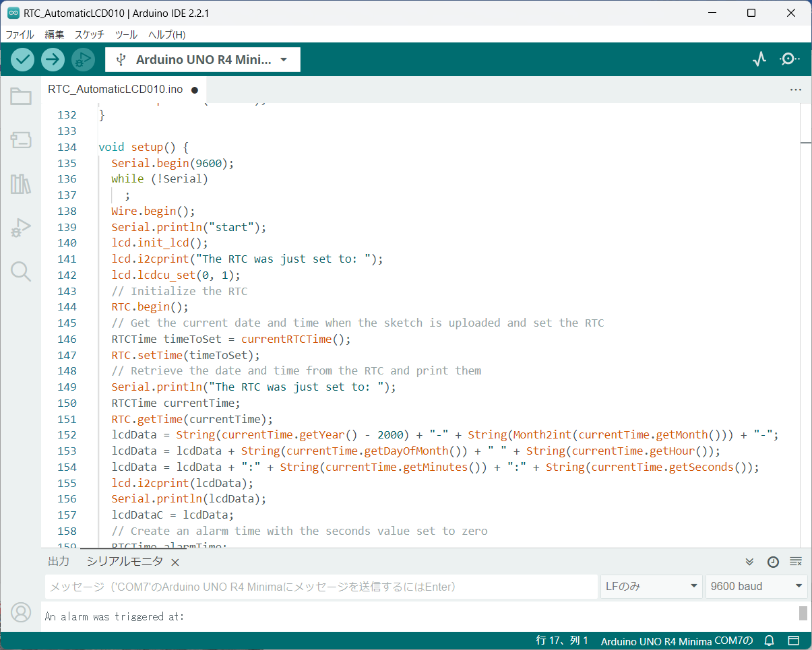Click the Upload arrow button

(x=53, y=59)
